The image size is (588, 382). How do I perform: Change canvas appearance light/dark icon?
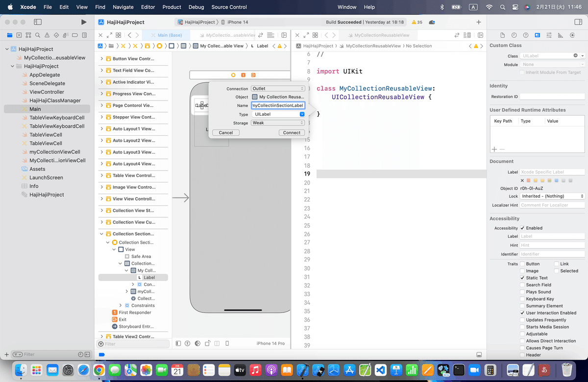pyautogui.click(x=197, y=343)
